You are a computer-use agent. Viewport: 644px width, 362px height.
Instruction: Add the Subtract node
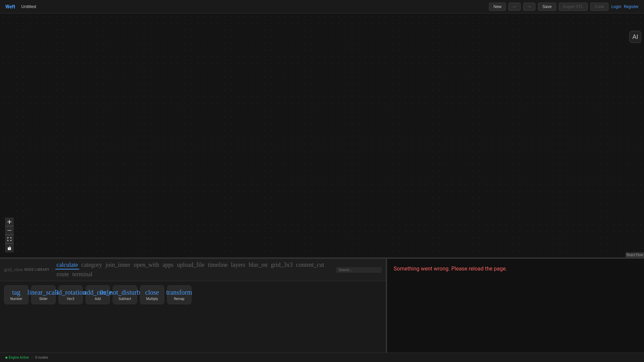click(x=125, y=295)
